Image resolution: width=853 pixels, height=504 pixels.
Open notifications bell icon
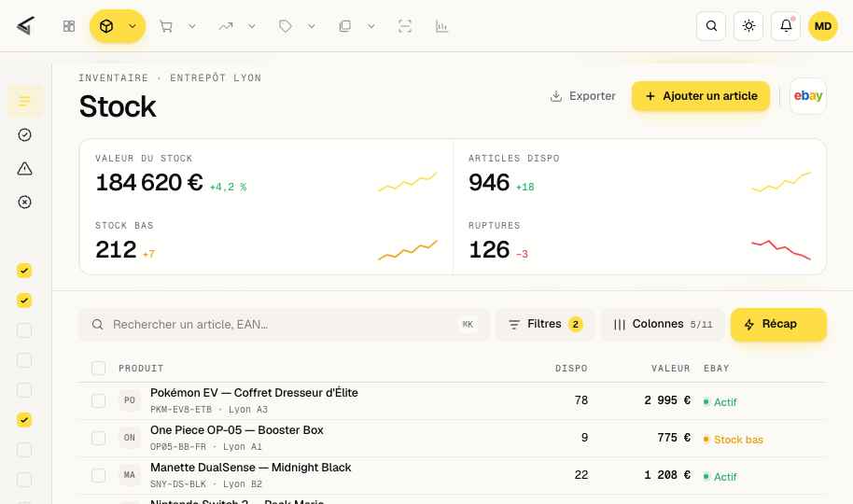point(786,26)
